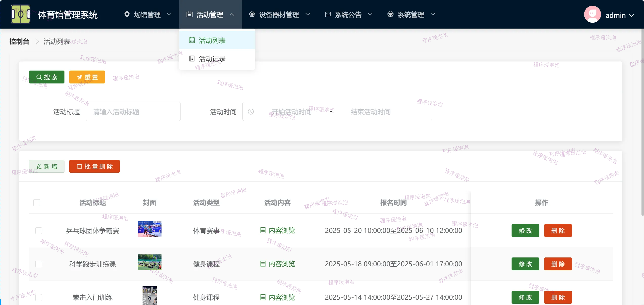Expand the 场馆管理 dropdown chevron
This screenshot has height=305, width=644.
click(170, 14)
